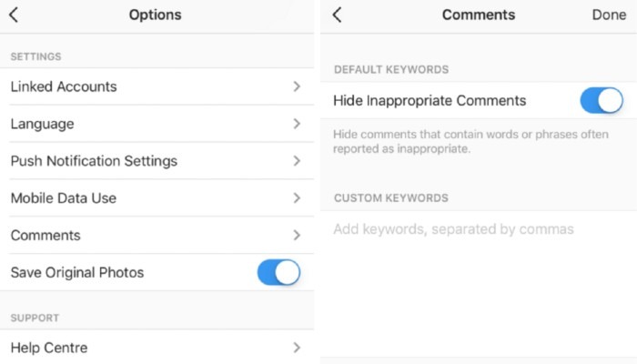The image size is (637, 364).
Task: Tap the Save Original Photos label
Action: [77, 272]
